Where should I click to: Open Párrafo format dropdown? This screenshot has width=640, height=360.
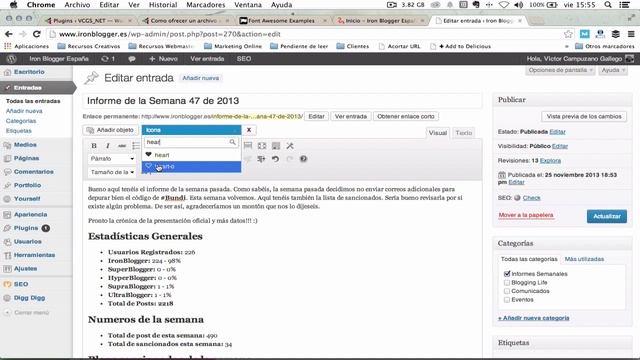pos(112,158)
